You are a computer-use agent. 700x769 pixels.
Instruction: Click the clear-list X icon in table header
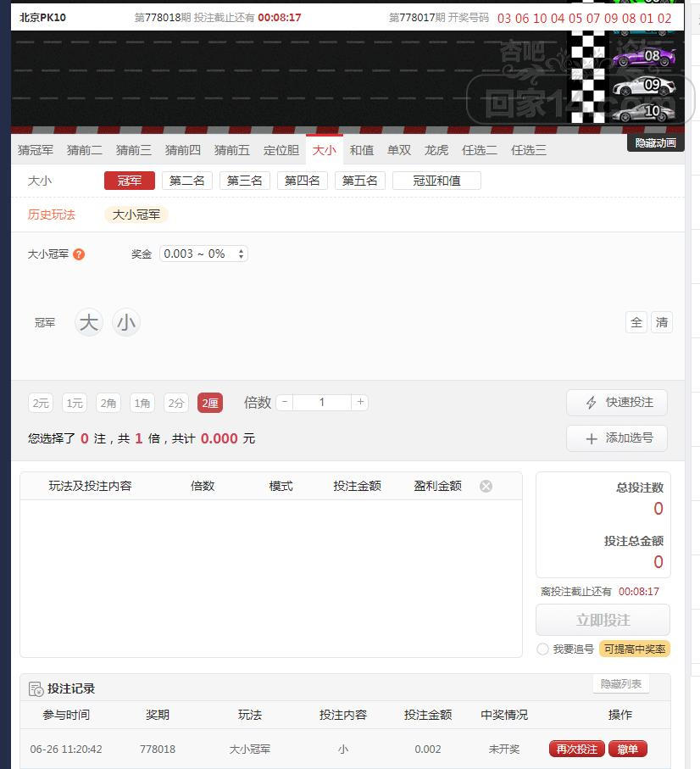pyautogui.click(x=486, y=486)
